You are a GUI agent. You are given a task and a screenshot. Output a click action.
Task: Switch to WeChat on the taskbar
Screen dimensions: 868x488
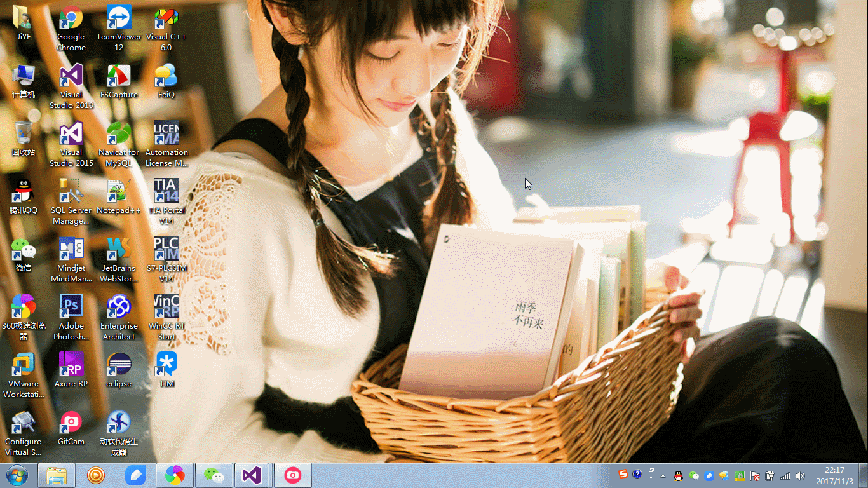pos(214,475)
